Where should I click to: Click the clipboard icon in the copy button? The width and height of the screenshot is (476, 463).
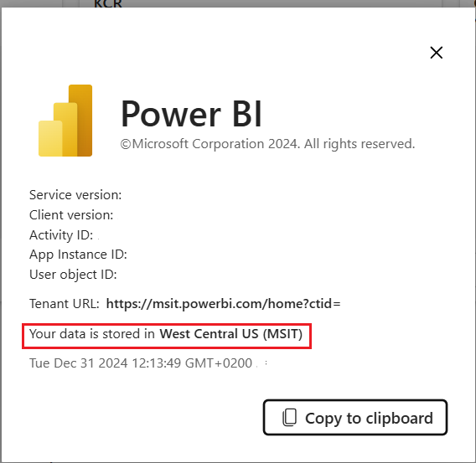pos(290,418)
